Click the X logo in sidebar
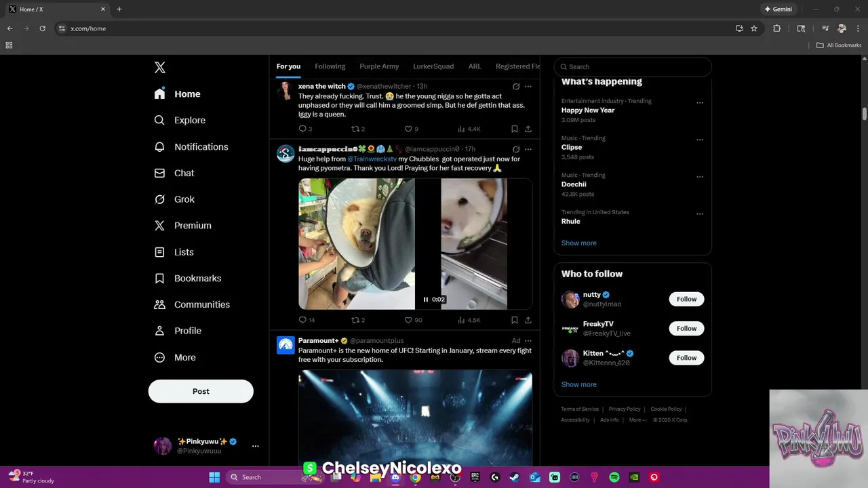Viewport: 868px width, 488px height. pos(159,67)
